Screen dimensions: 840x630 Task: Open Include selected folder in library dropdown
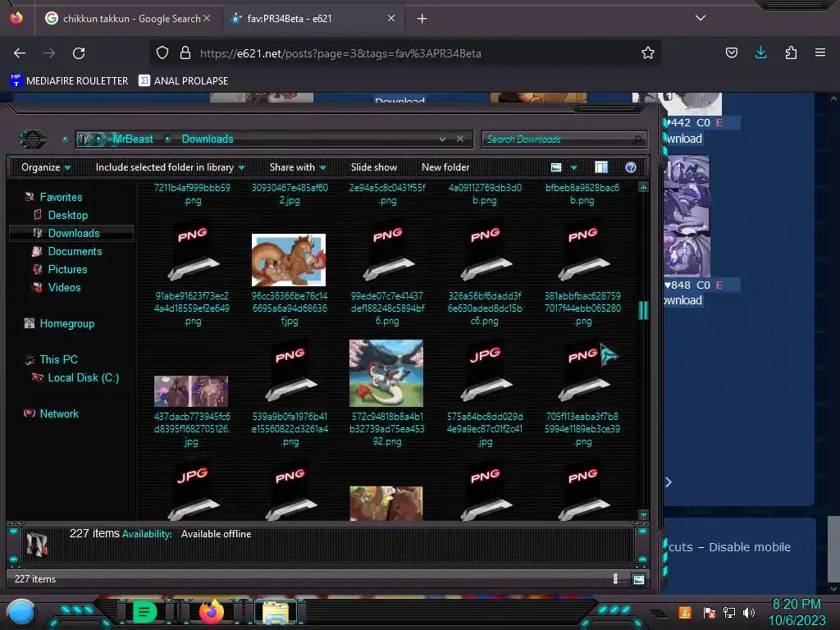[x=170, y=167]
